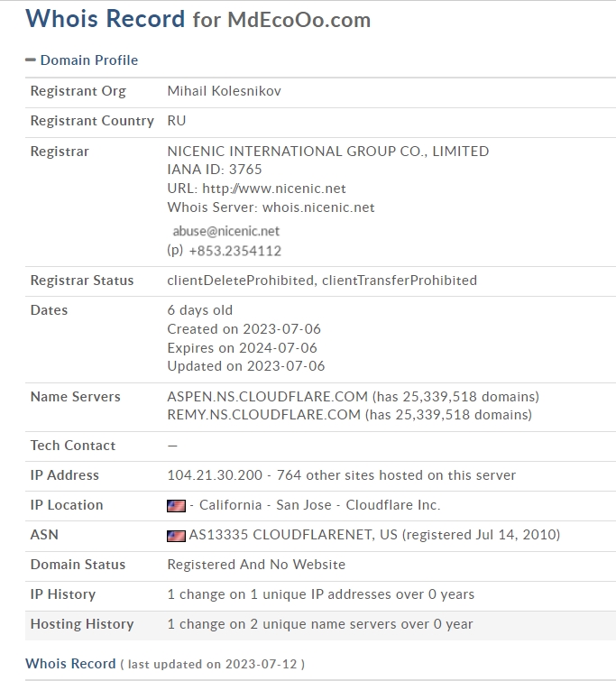Click the flag icon beside AS13335

pos(176,536)
